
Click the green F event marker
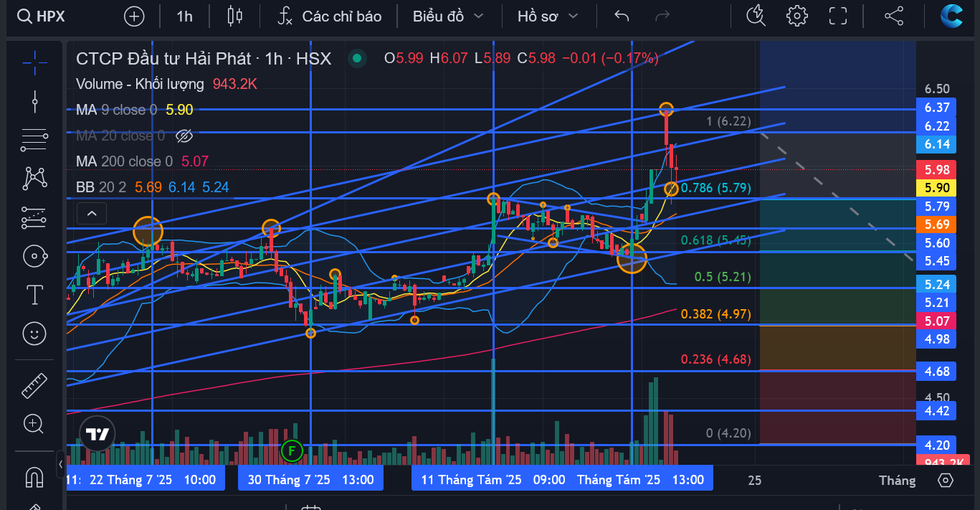[x=291, y=451]
